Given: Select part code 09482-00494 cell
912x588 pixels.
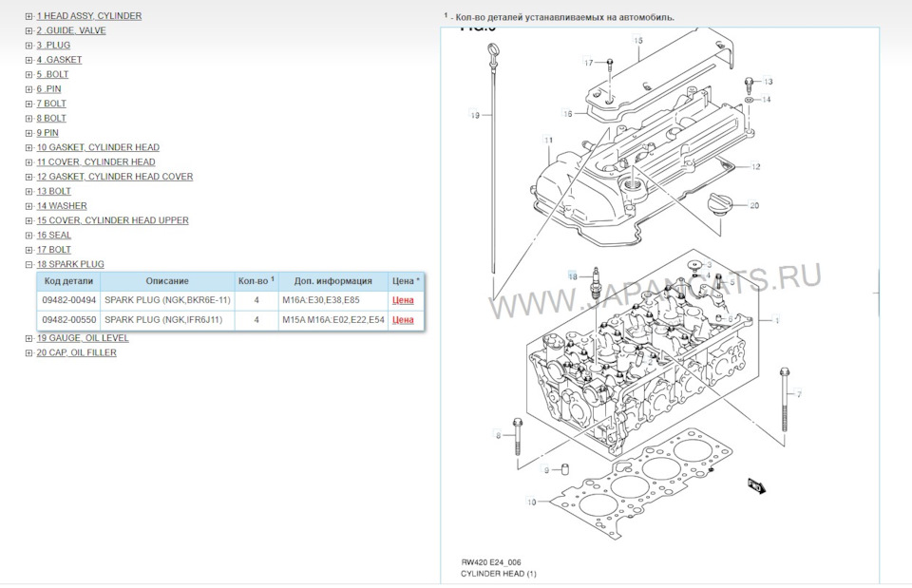Looking at the screenshot, I should tap(68, 300).
